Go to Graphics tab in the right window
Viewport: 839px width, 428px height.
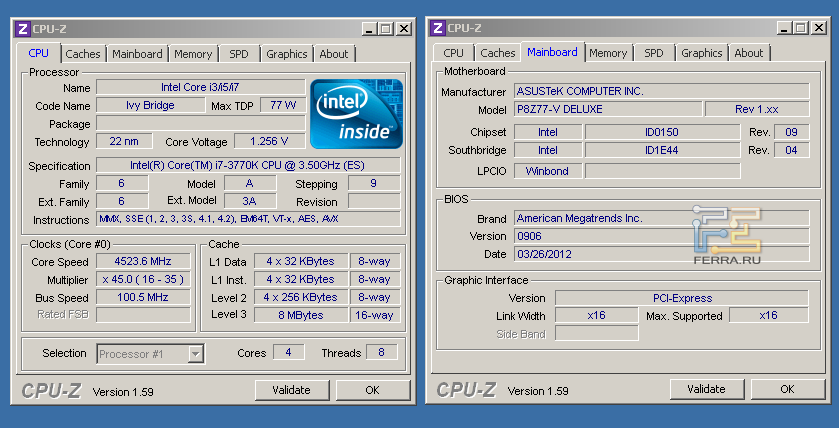coord(701,53)
